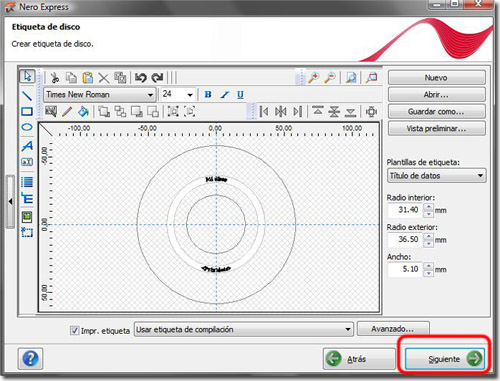Viewport: 500px width, 381px height.
Task: Select the text box field tool
Action: click(27, 162)
